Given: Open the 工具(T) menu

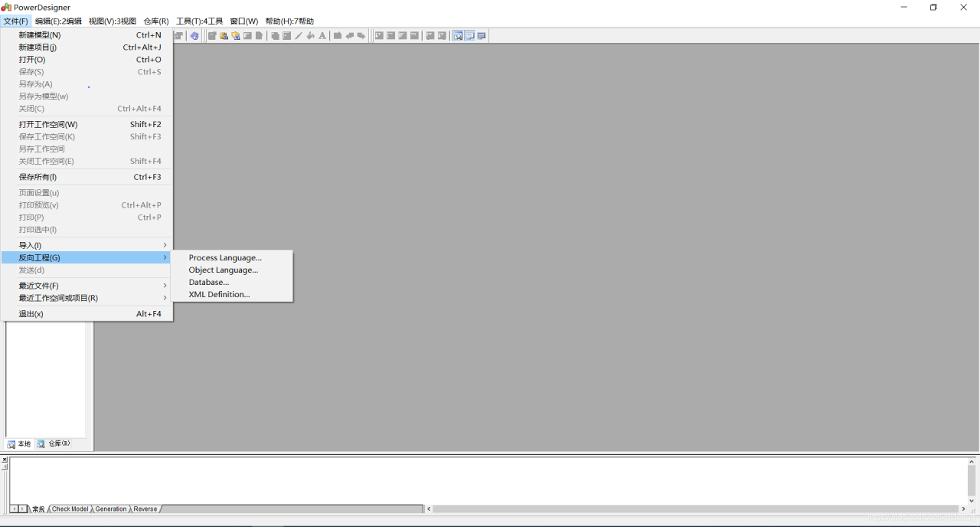Looking at the screenshot, I should point(200,21).
